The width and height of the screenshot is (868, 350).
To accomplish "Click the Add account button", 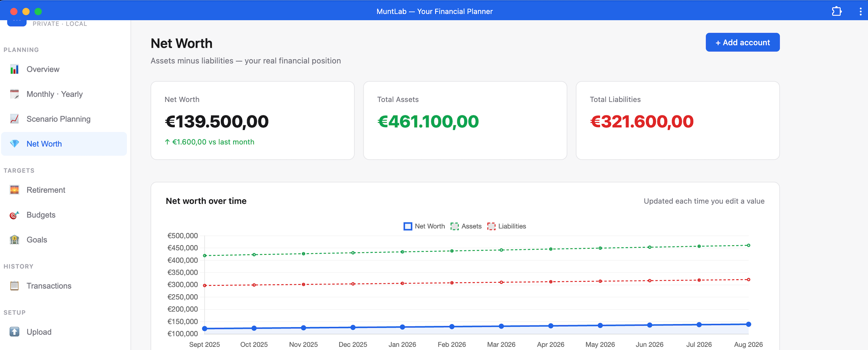I will [x=743, y=42].
